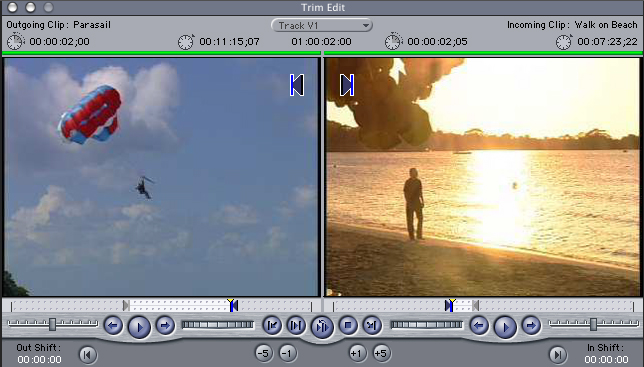Click the Out Shift value 00:00:00
This screenshot has height=367, width=644.
(x=39, y=360)
